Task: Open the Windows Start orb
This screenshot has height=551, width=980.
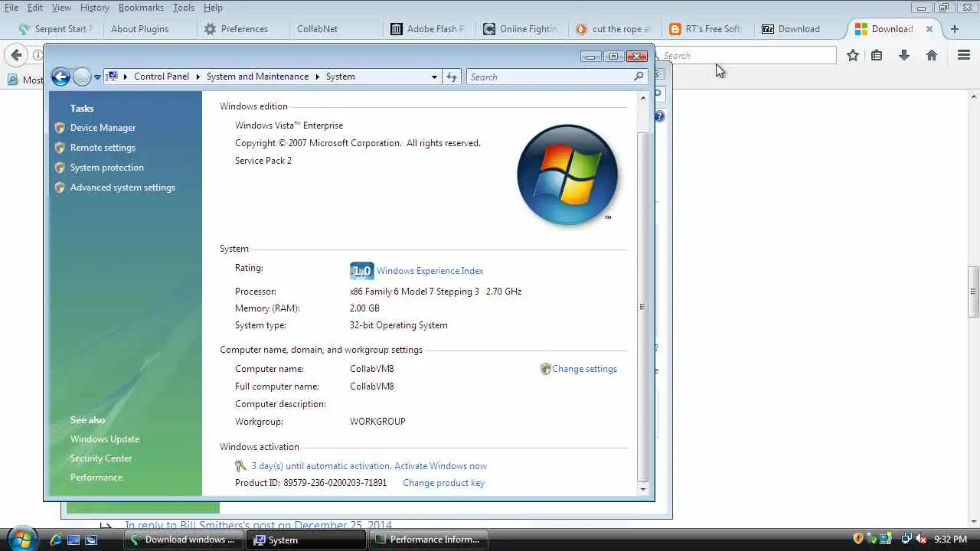Action: click(x=21, y=539)
